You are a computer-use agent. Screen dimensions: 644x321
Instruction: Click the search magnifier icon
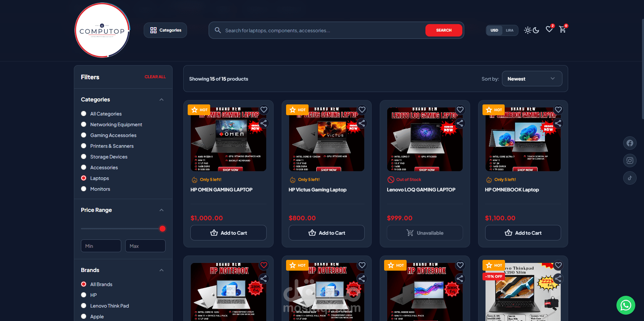[x=218, y=30]
